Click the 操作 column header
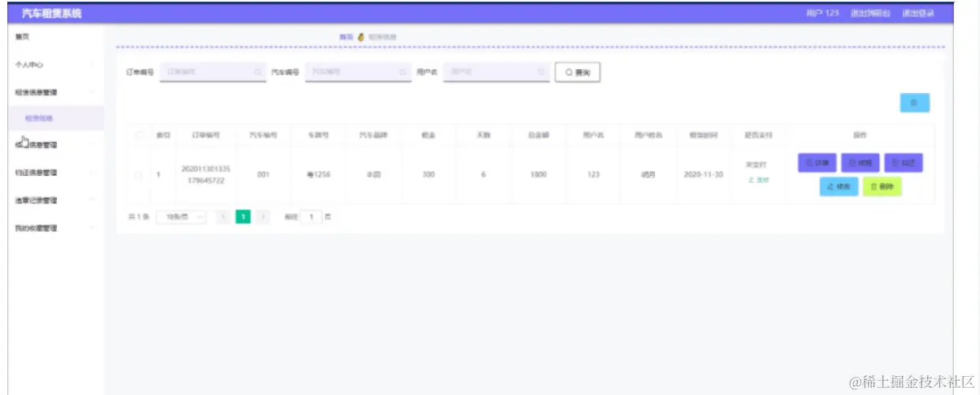 point(860,136)
